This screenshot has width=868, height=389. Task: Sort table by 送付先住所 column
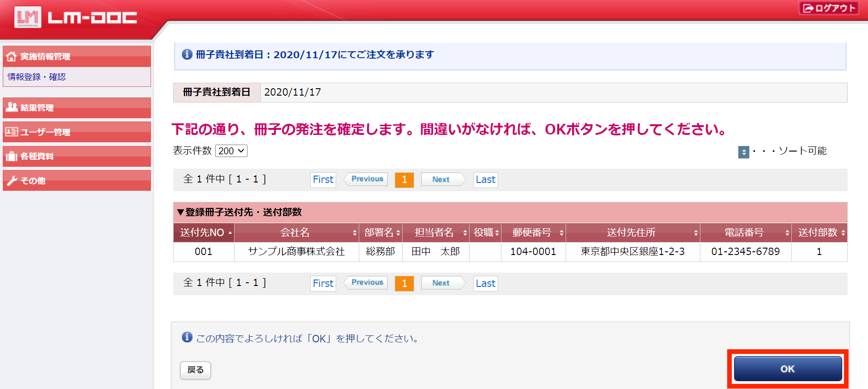(x=632, y=233)
